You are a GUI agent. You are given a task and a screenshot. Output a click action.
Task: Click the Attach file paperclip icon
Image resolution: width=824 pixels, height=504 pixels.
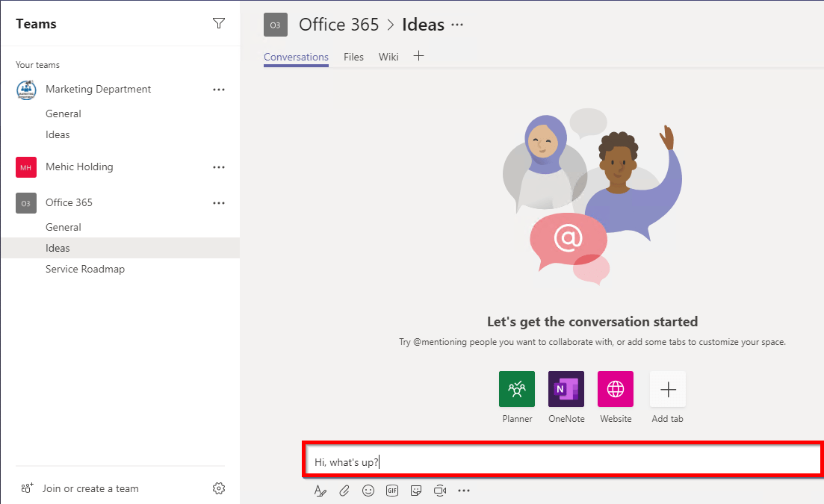pyautogui.click(x=344, y=491)
